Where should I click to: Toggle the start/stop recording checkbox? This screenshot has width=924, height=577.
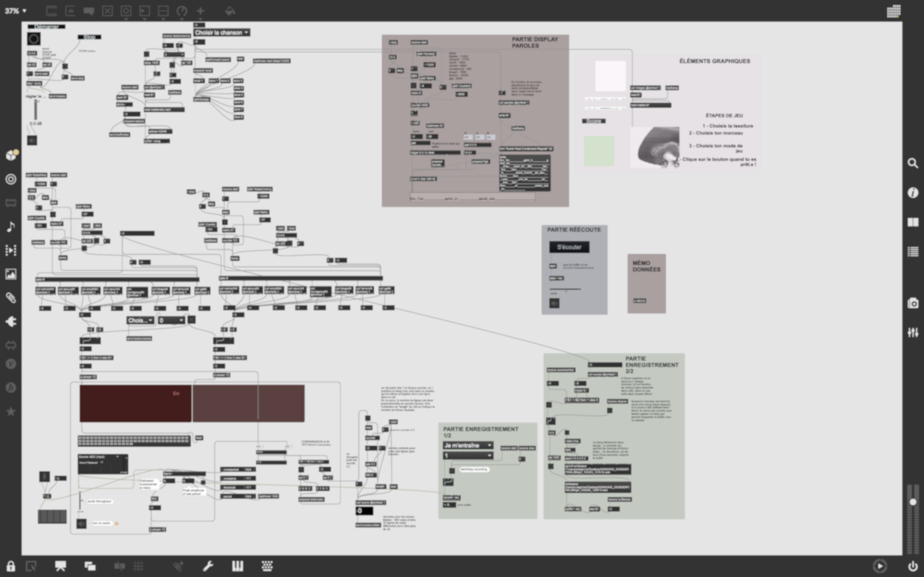pyautogui.click(x=452, y=471)
